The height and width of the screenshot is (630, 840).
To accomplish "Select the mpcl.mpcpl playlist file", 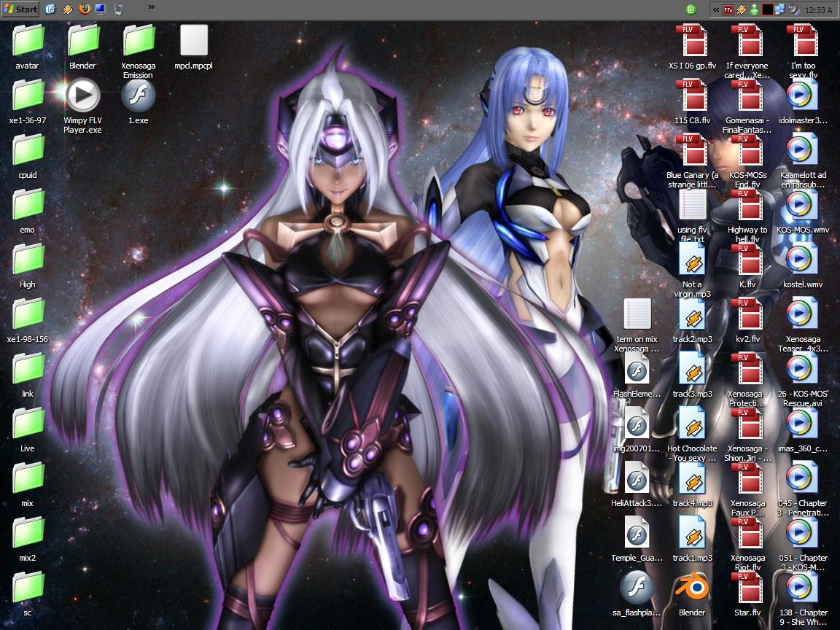I will coord(193,47).
